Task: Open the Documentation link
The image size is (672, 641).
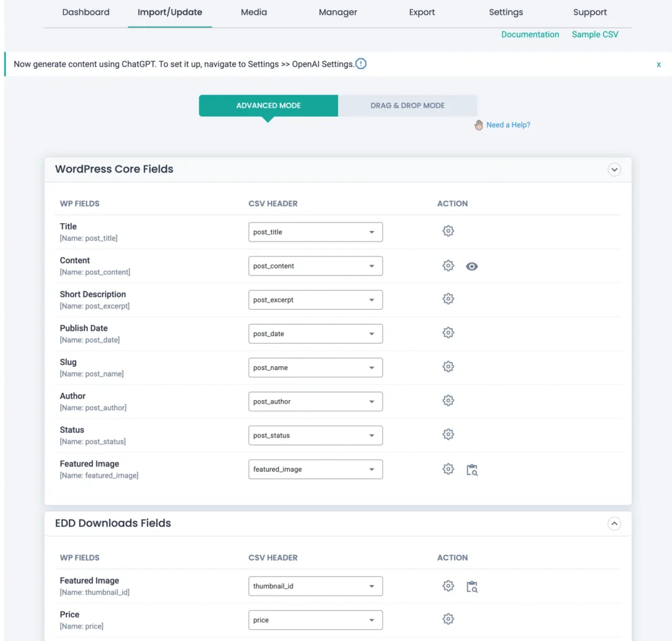Action: [x=530, y=34]
